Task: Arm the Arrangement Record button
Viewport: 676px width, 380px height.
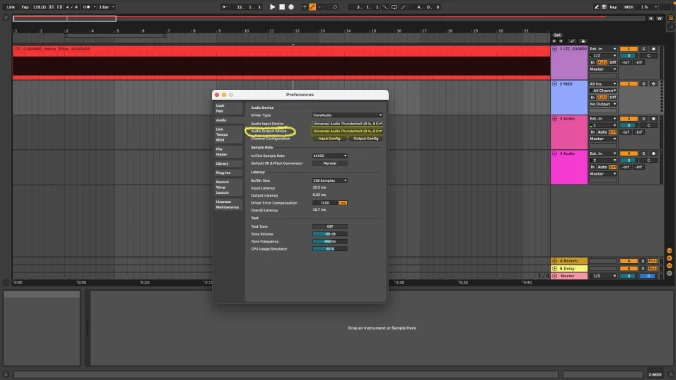Action: pos(291,7)
